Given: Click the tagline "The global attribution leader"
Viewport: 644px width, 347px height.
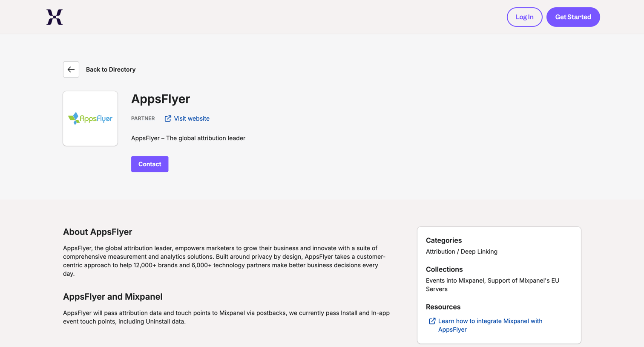Looking at the screenshot, I should coord(206,138).
